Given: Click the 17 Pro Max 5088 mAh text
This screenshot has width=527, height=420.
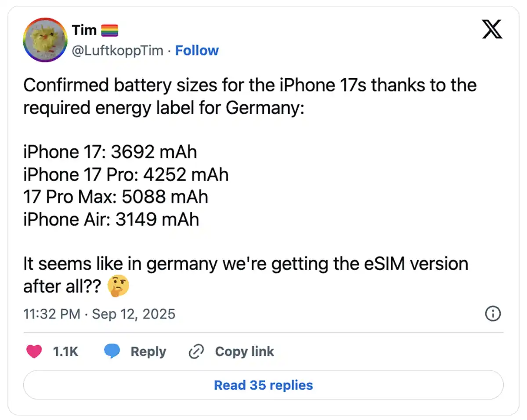Looking at the screenshot, I should (116, 197).
